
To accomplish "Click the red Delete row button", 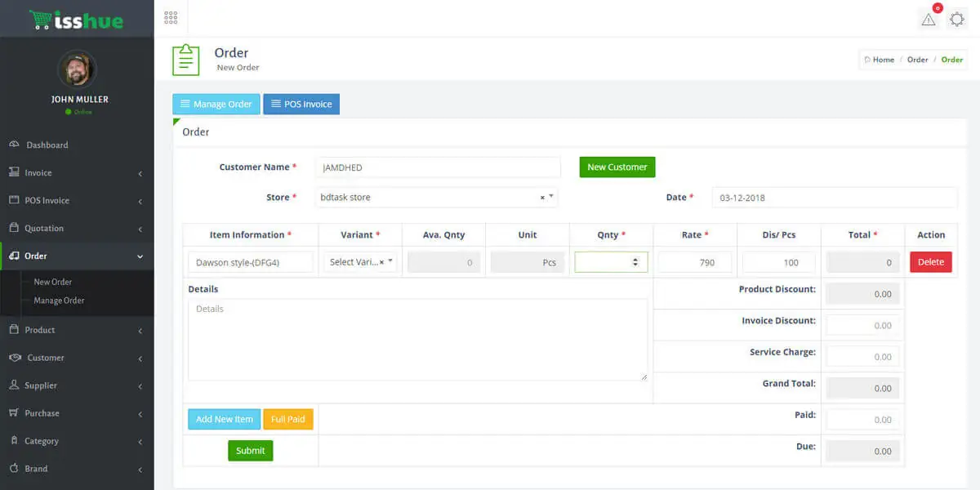I will [930, 262].
